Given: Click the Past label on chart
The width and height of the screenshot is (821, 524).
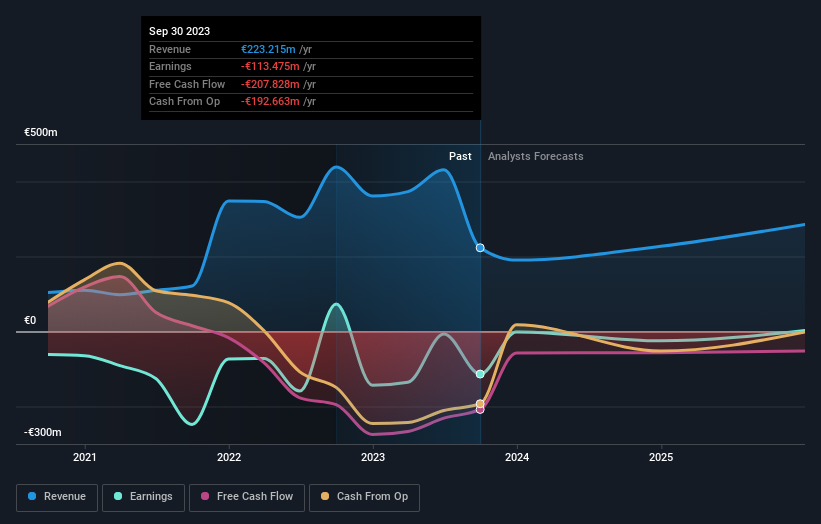Looking at the screenshot, I should [x=460, y=156].
